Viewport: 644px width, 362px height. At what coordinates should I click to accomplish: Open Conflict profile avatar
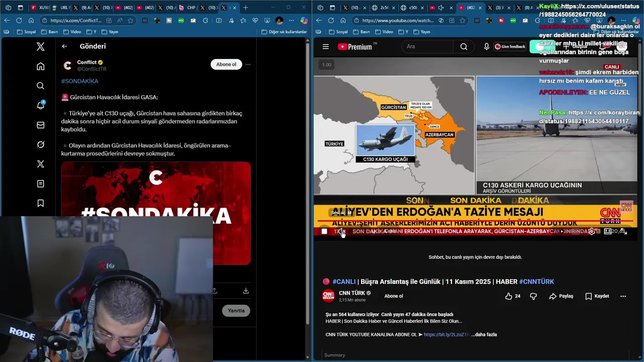(x=67, y=65)
